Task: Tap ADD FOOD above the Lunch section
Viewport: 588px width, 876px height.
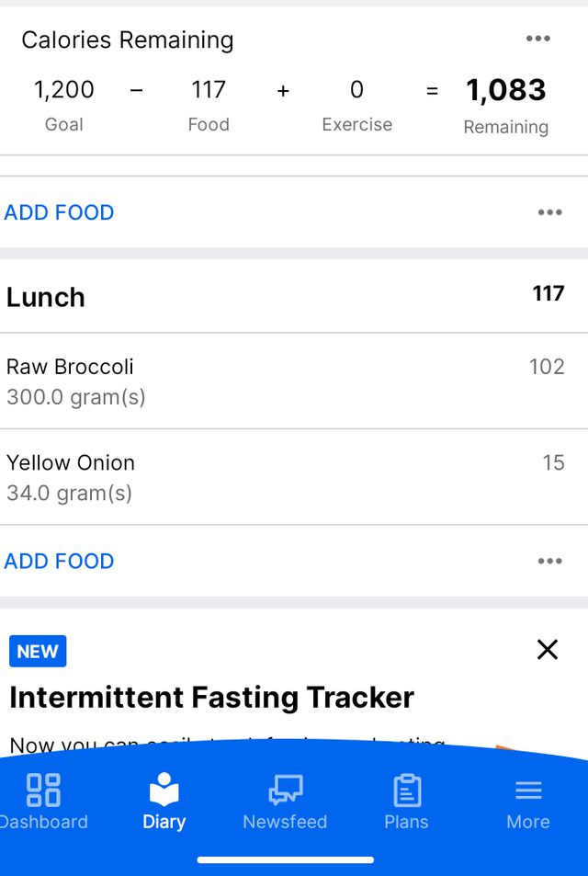Action: 59,212
